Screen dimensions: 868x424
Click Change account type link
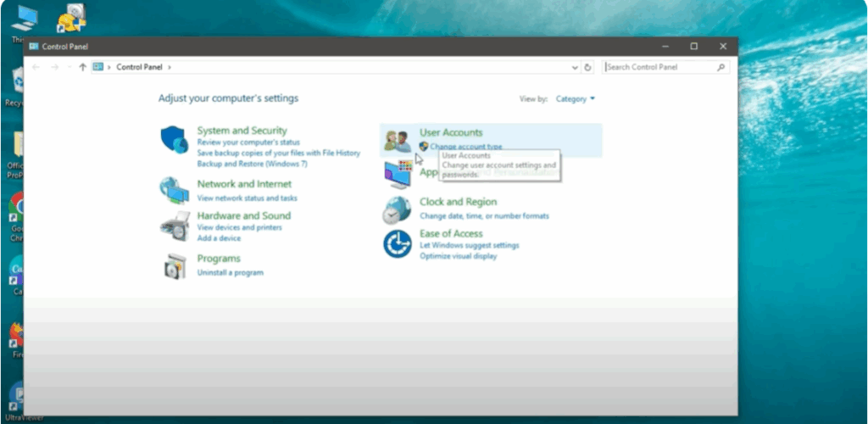click(465, 147)
